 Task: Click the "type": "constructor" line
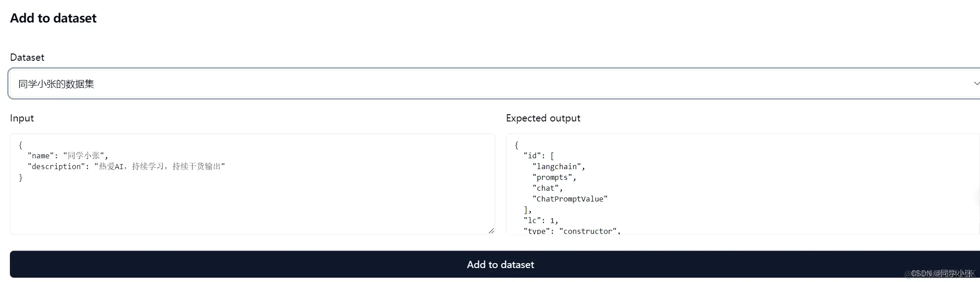click(x=572, y=231)
